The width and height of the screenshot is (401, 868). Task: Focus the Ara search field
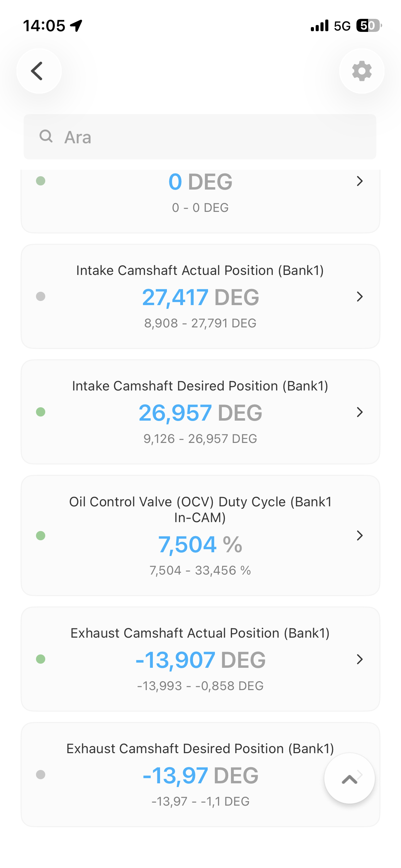[x=200, y=137]
